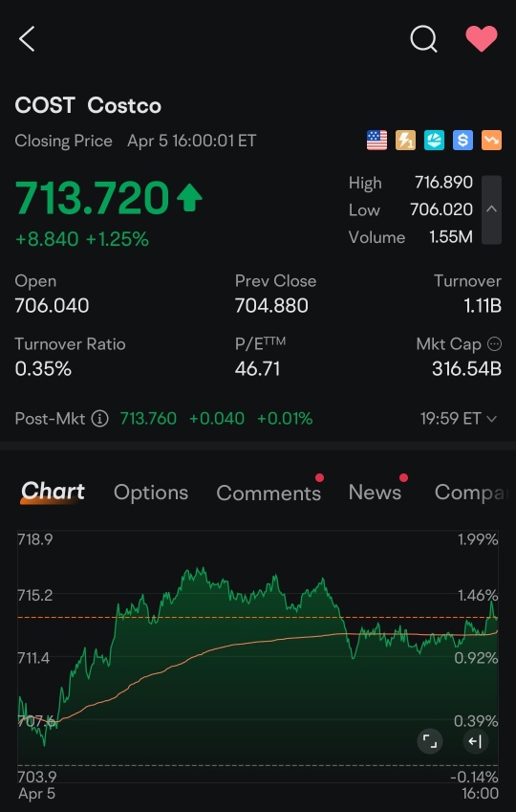Screen dimensions: 516x812
Task: Tap the teal pie chart icon
Action: pyautogui.click(x=434, y=141)
